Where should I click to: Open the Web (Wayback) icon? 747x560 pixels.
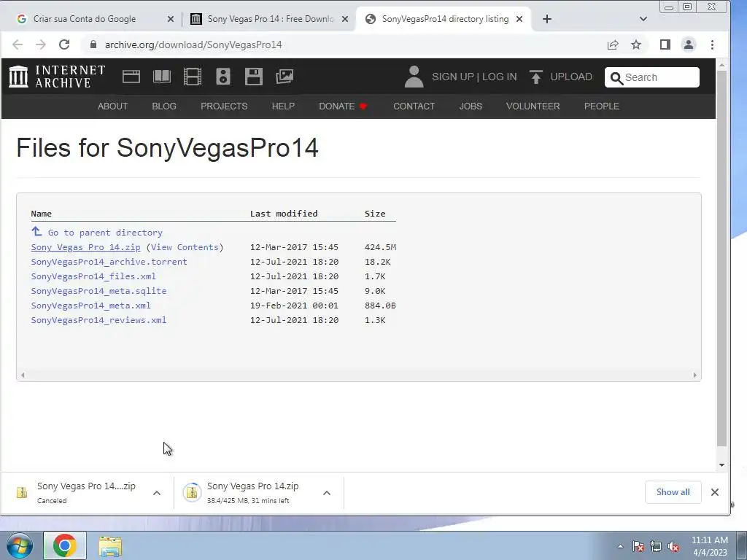tap(131, 77)
